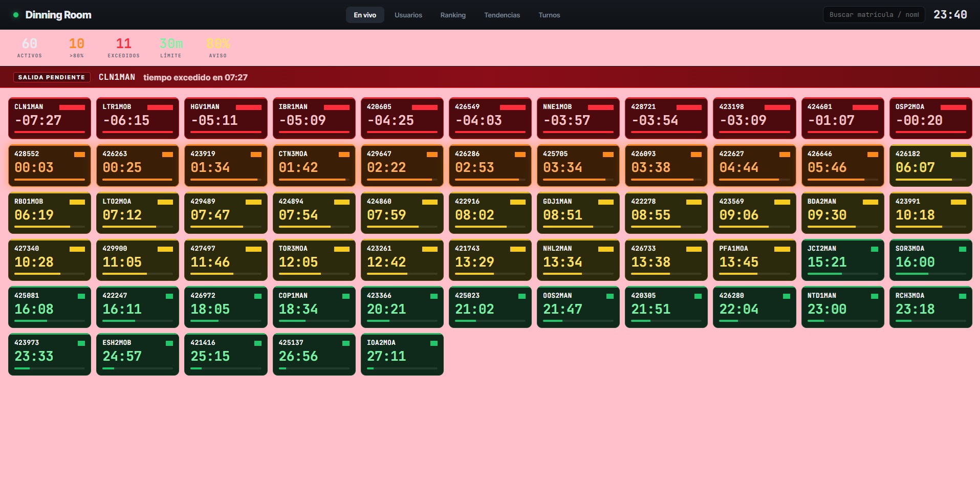Click yellow status indicator on RBO1MOB card
Viewport: 980px width, 482px height.
pyautogui.click(x=77, y=202)
